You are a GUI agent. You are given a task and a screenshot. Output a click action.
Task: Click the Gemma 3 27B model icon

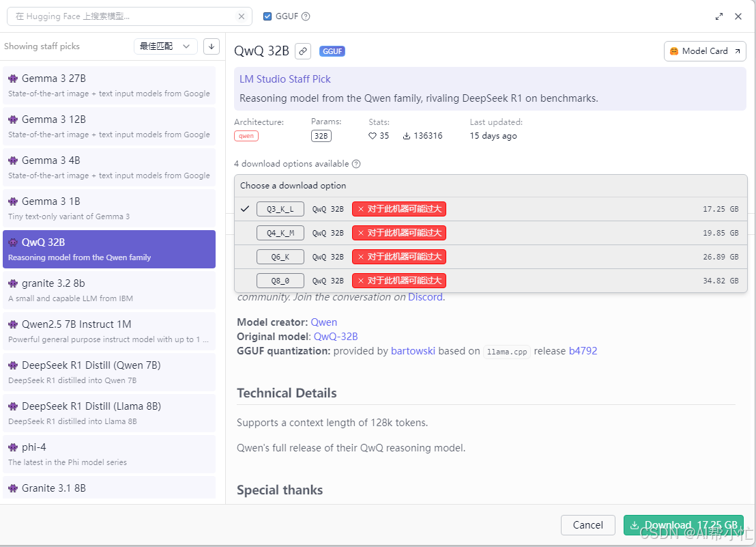click(13, 79)
